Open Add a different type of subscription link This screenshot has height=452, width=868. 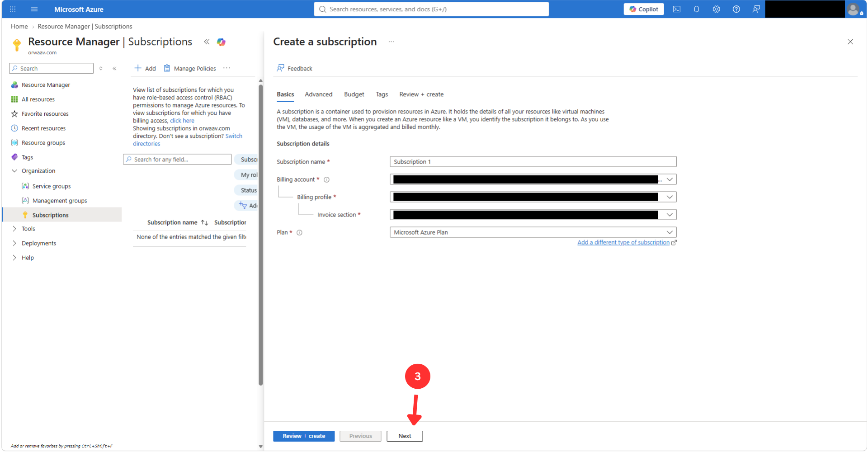coord(623,243)
